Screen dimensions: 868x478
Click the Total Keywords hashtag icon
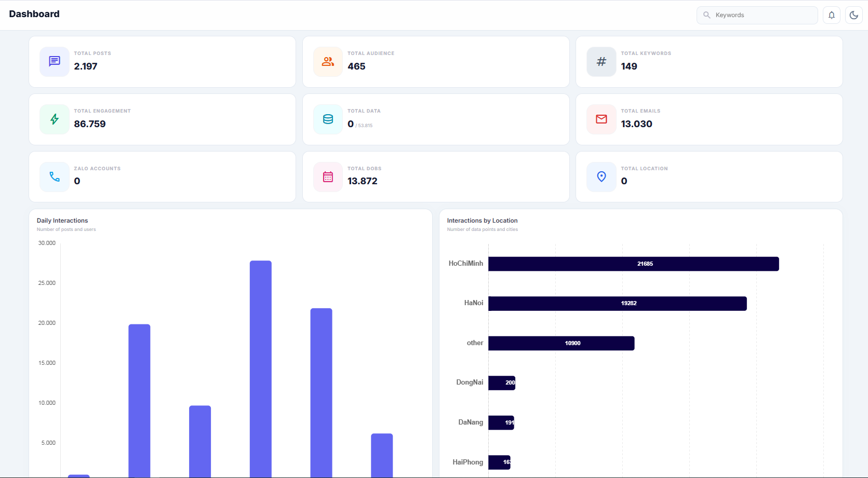point(601,61)
